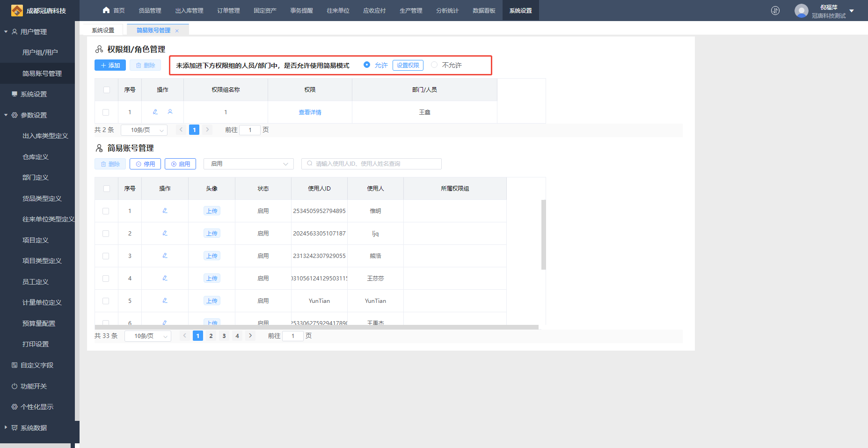Click the user ID and name search field
The height and width of the screenshot is (448, 868).
pyautogui.click(x=372, y=164)
